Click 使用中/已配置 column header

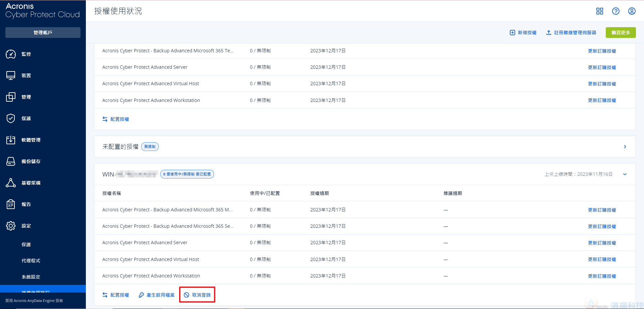[265, 193]
